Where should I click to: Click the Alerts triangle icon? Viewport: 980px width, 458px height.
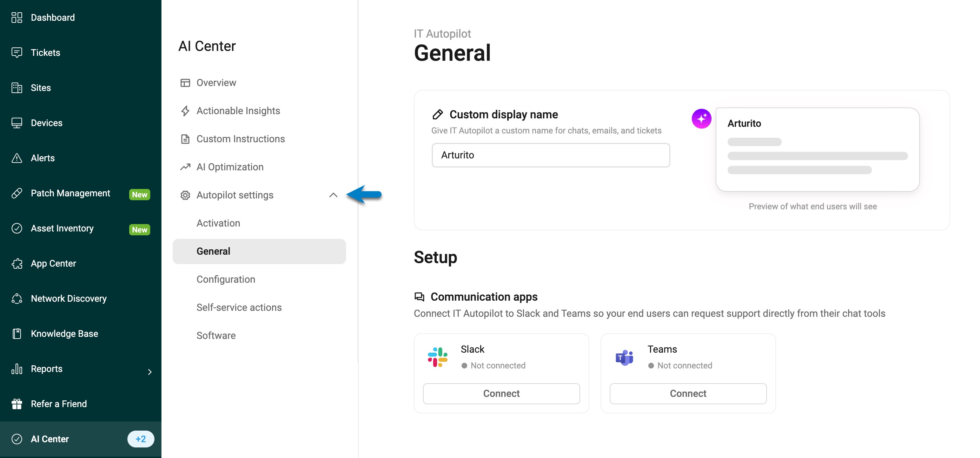(x=17, y=158)
